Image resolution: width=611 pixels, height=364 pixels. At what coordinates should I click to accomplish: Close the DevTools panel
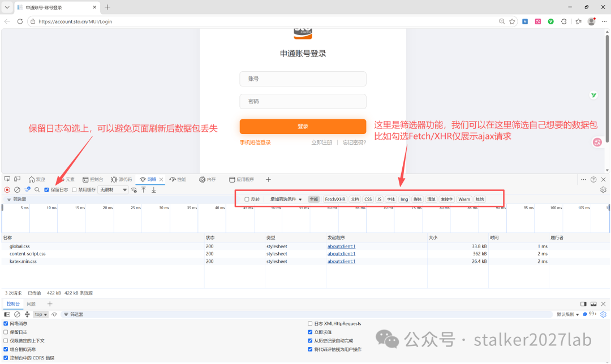603,180
